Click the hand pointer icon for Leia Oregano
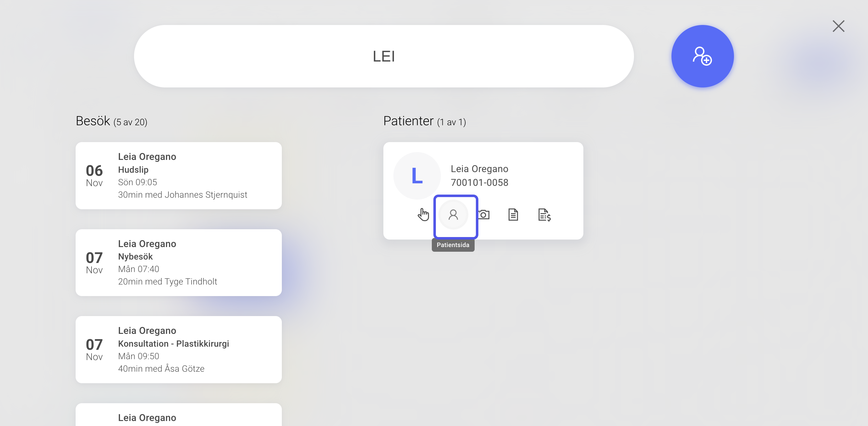 tap(423, 215)
